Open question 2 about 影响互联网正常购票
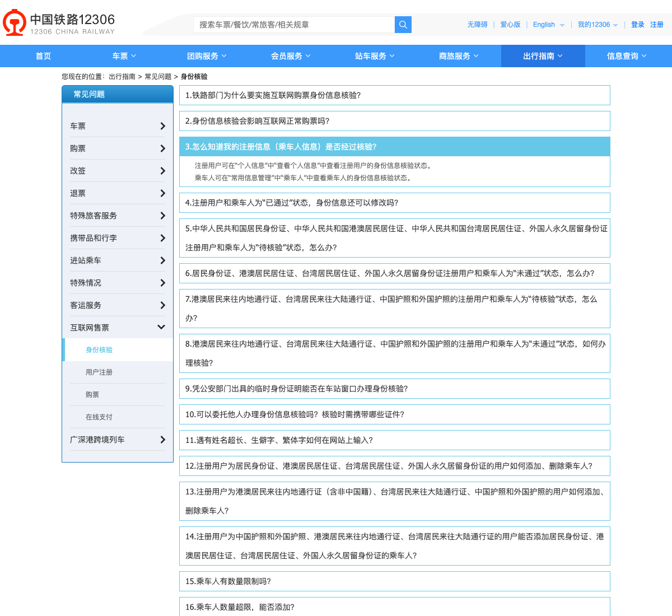Viewport: 672px width, 616px height. tap(394, 121)
